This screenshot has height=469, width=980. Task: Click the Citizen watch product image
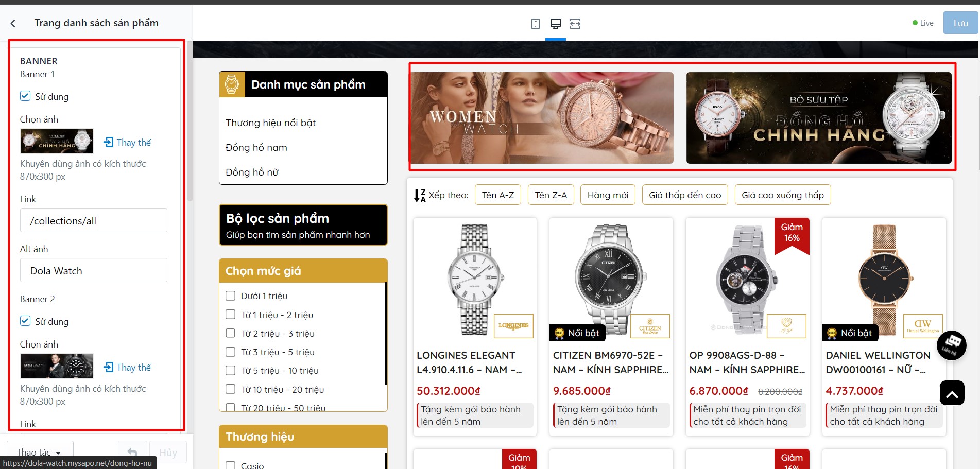[x=611, y=279]
